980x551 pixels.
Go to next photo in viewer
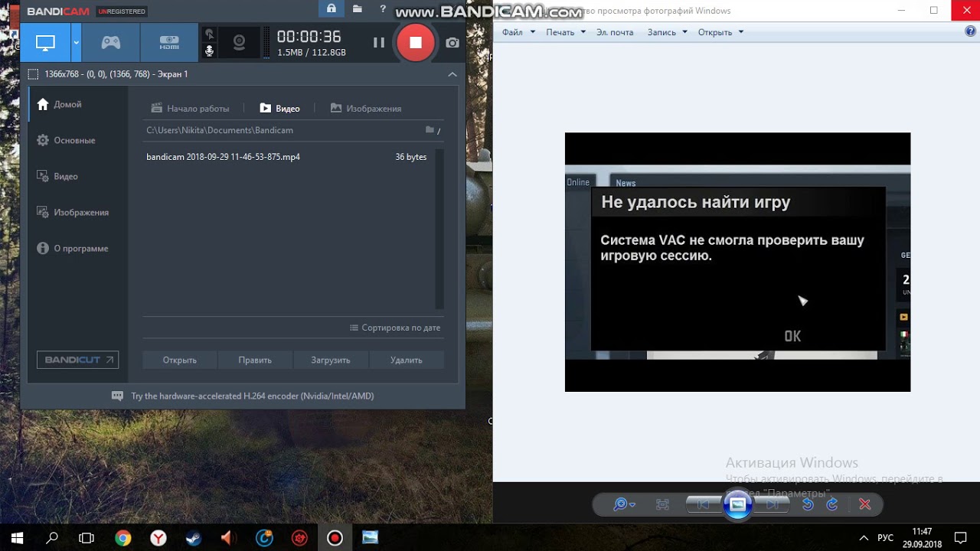(772, 504)
